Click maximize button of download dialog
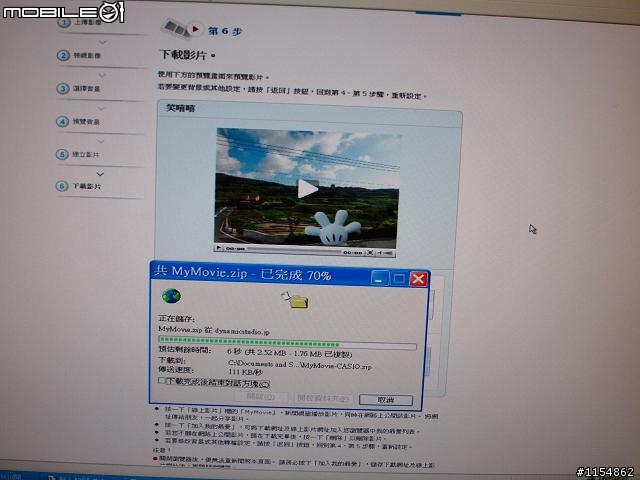 coord(399,279)
